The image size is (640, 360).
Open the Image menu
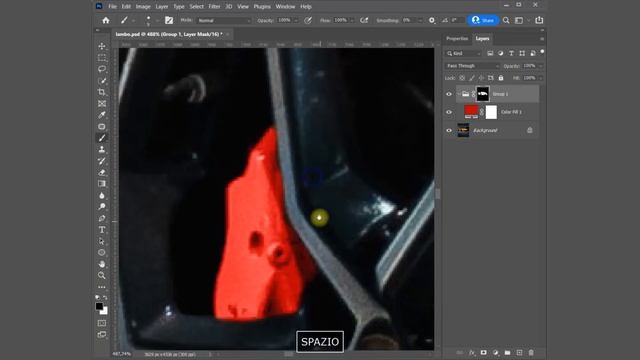(143, 7)
